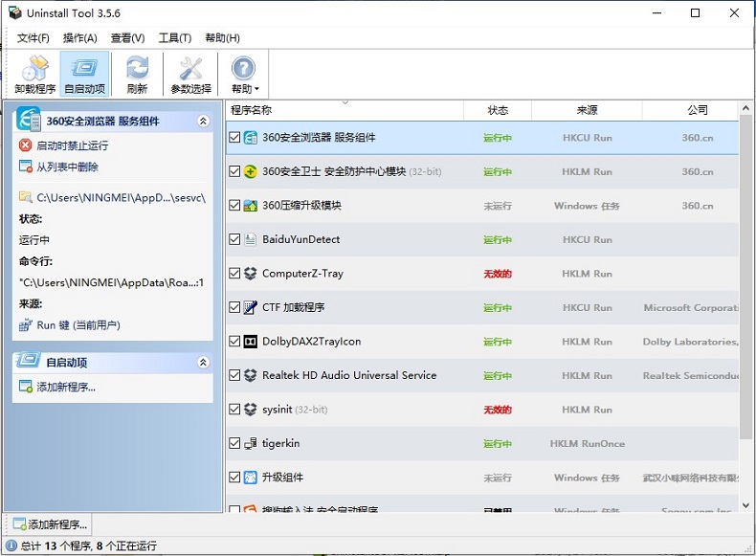Click the BaiduYunDetect row icon
Screen dimensions: 756x556
tap(250, 239)
